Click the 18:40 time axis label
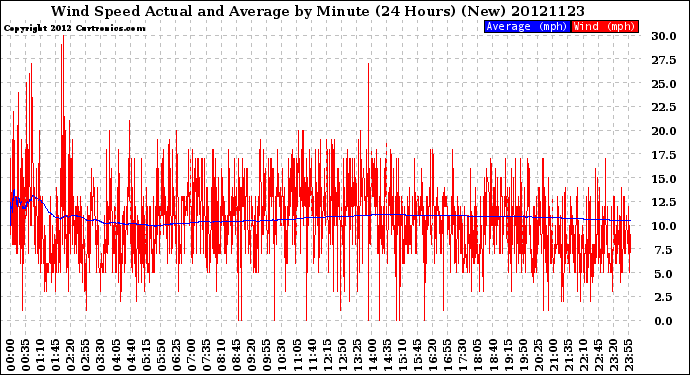This screenshot has height=375, width=690. [x=493, y=355]
